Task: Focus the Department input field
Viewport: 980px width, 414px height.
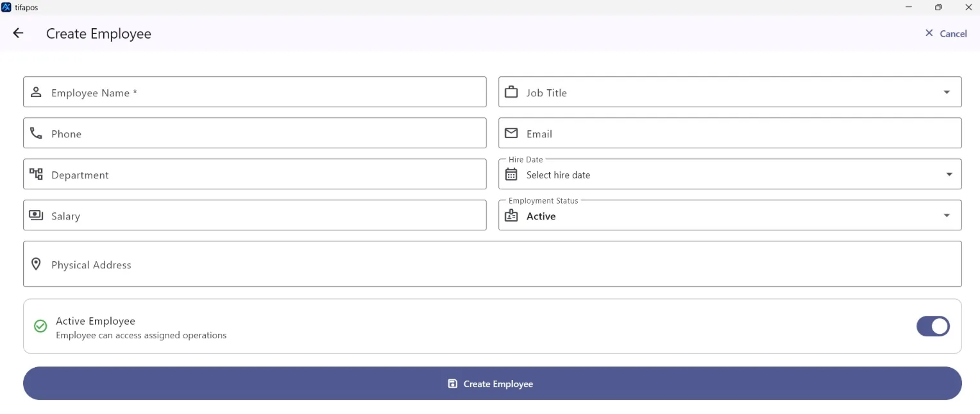Action: 255,174
